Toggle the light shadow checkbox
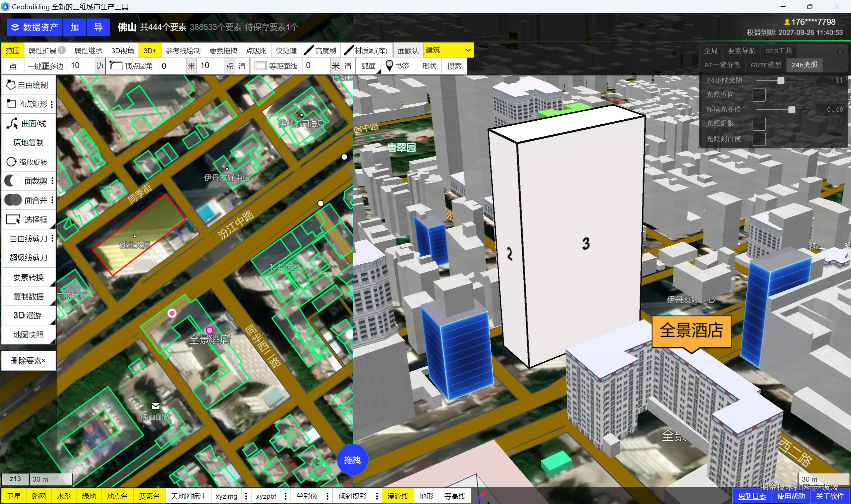The height and width of the screenshot is (504, 851). pyautogui.click(x=759, y=124)
